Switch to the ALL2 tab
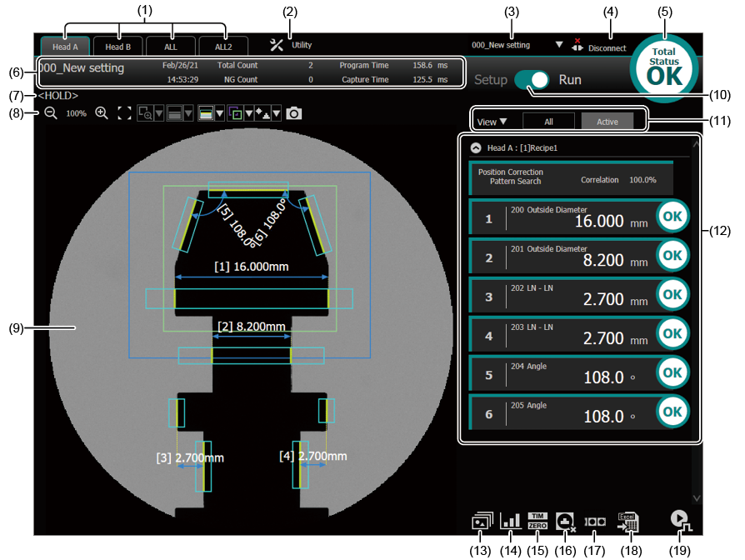745x560 pixels. click(x=223, y=47)
